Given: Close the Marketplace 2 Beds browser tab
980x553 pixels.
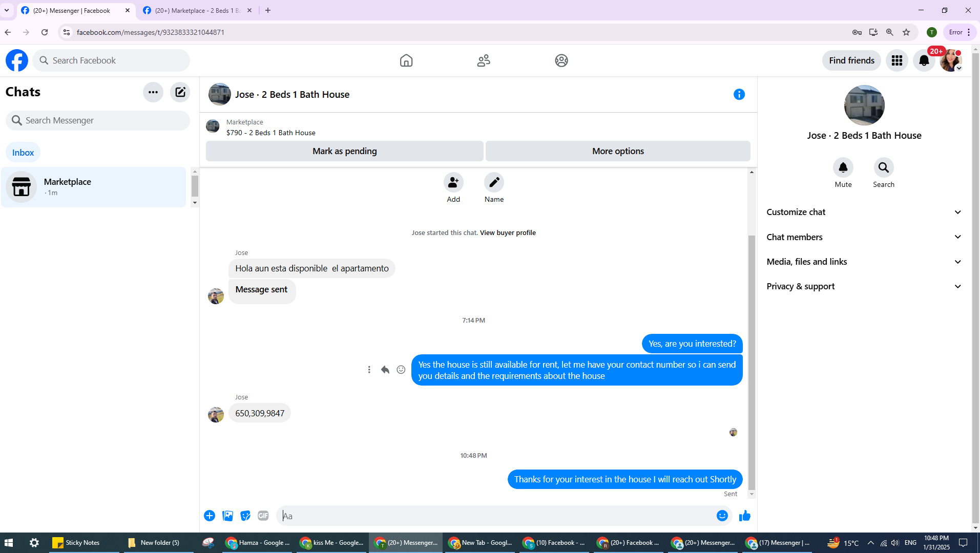Looking at the screenshot, I should (x=249, y=10).
